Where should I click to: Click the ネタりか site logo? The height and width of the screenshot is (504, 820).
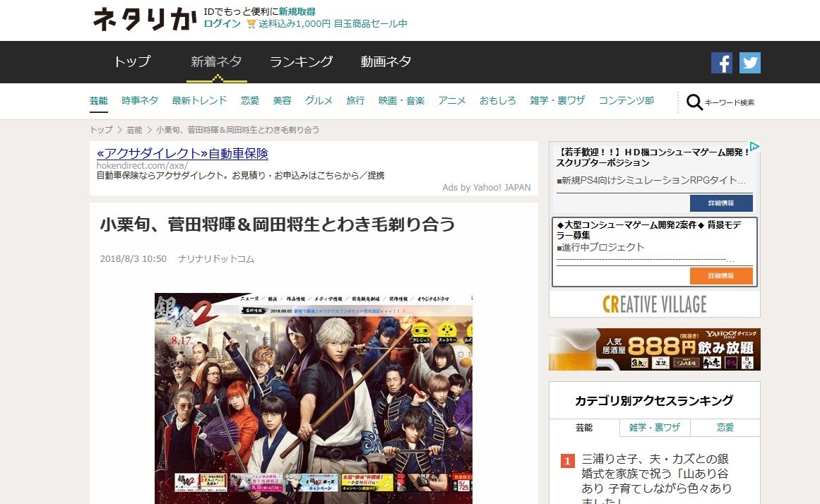(x=144, y=19)
